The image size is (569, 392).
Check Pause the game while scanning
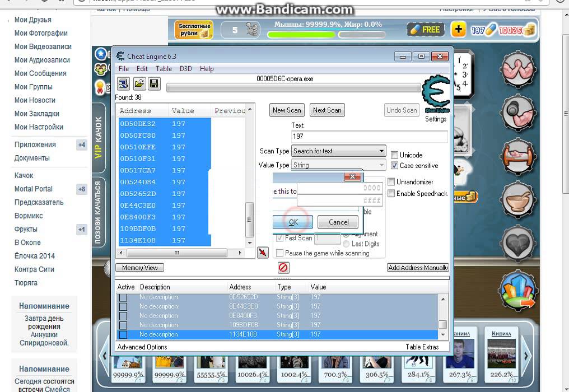[x=279, y=253]
